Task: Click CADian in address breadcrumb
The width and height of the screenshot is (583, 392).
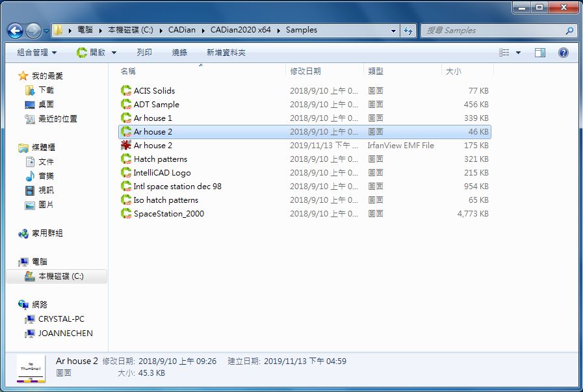Action: [x=181, y=30]
